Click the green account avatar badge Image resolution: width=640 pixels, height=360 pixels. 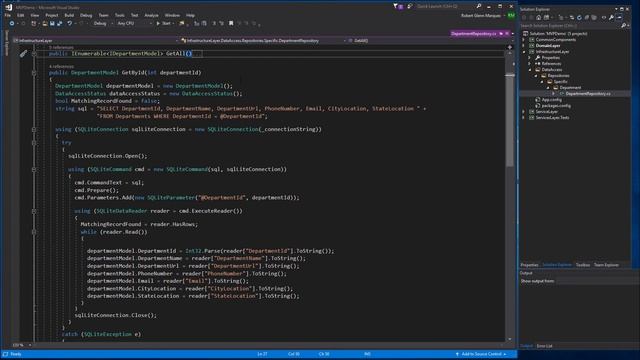(511, 16)
